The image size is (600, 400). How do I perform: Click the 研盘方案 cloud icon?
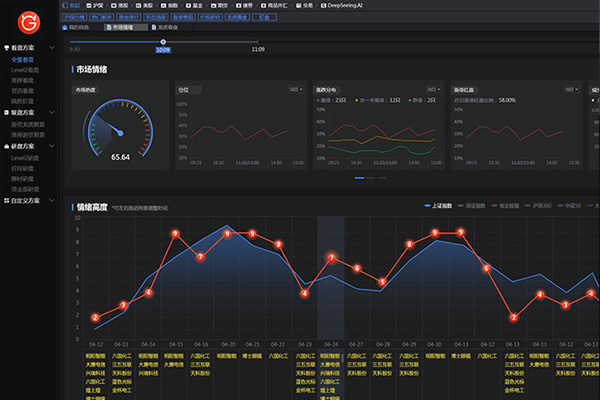coord(8,147)
